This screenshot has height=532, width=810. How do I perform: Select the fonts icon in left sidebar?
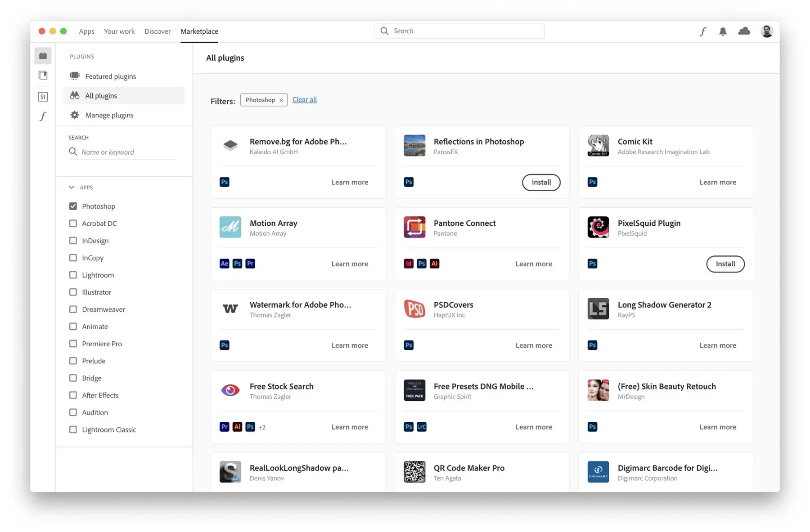[43, 116]
